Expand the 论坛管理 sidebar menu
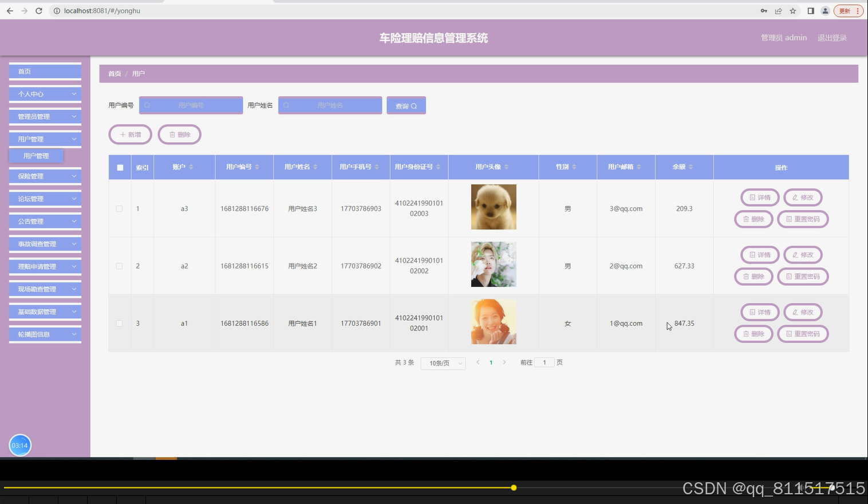The width and height of the screenshot is (868, 504). [x=45, y=199]
